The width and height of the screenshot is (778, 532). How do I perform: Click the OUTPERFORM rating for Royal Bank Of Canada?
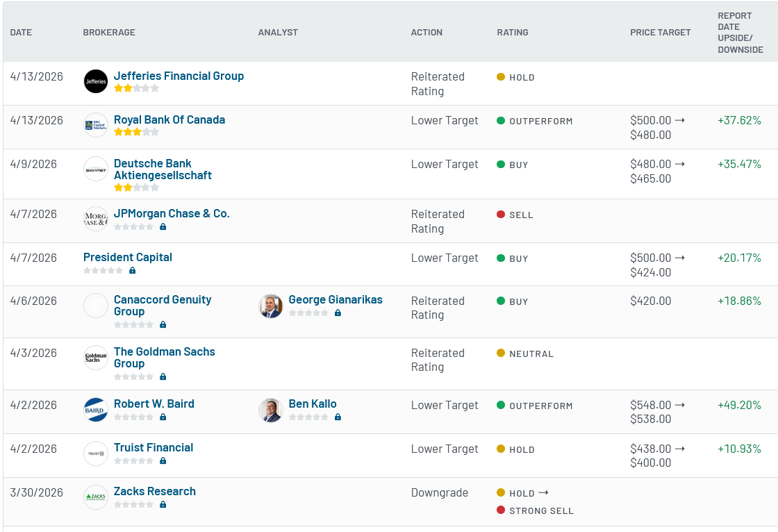click(535, 121)
